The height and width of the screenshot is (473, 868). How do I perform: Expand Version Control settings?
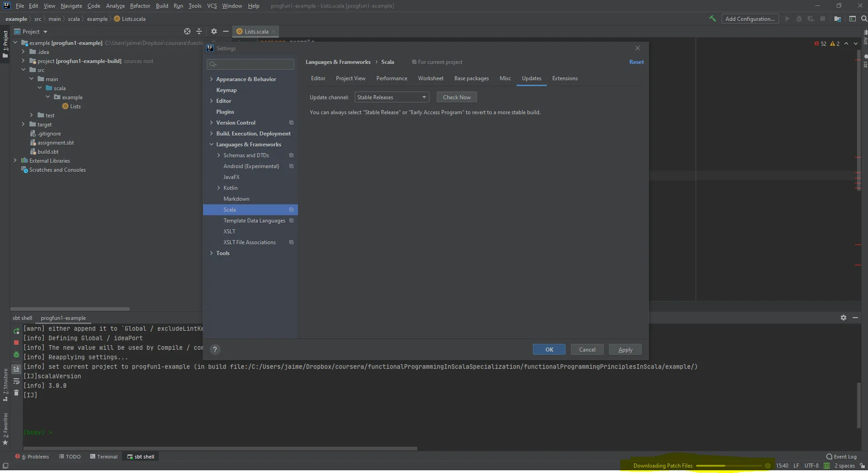[x=211, y=122]
